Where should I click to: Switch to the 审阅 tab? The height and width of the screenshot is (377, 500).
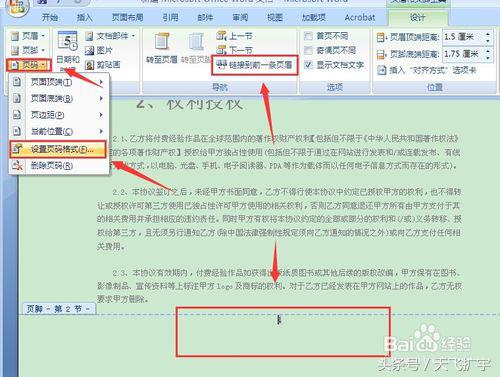tap(240, 17)
